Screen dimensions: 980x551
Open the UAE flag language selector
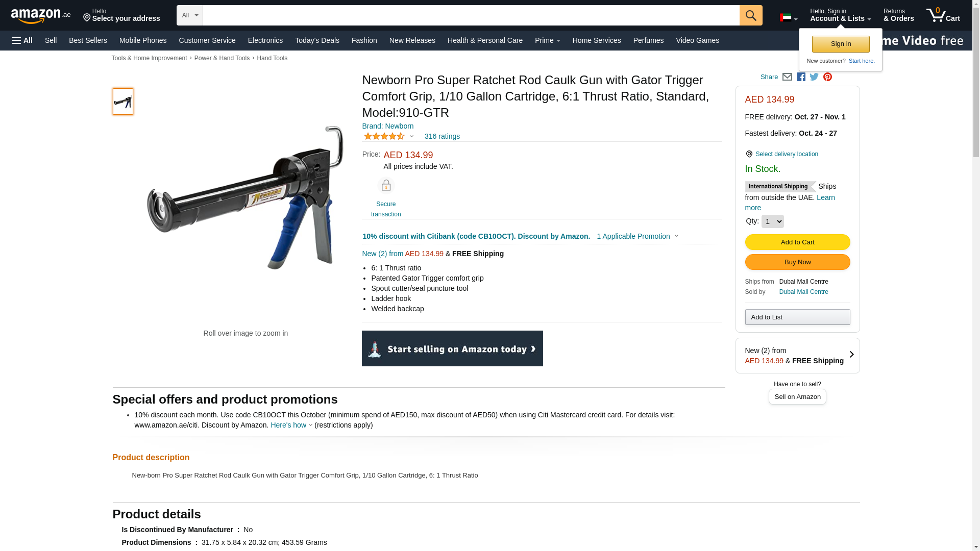pos(789,18)
